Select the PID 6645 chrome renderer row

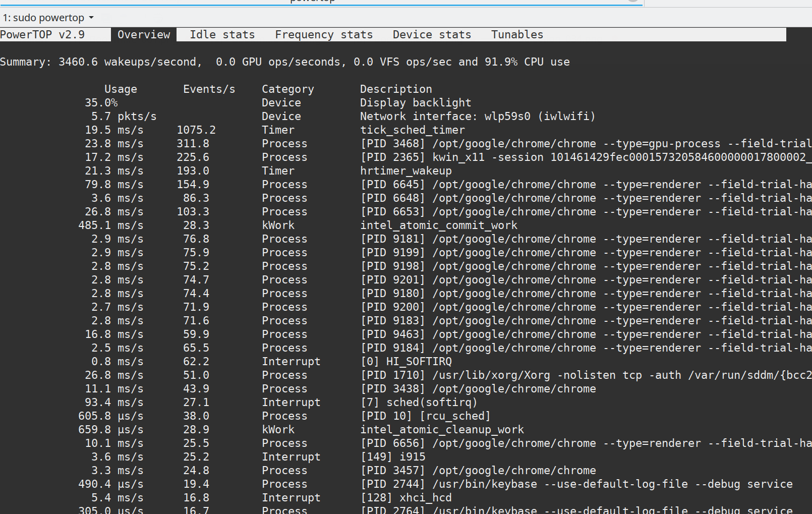point(406,184)
